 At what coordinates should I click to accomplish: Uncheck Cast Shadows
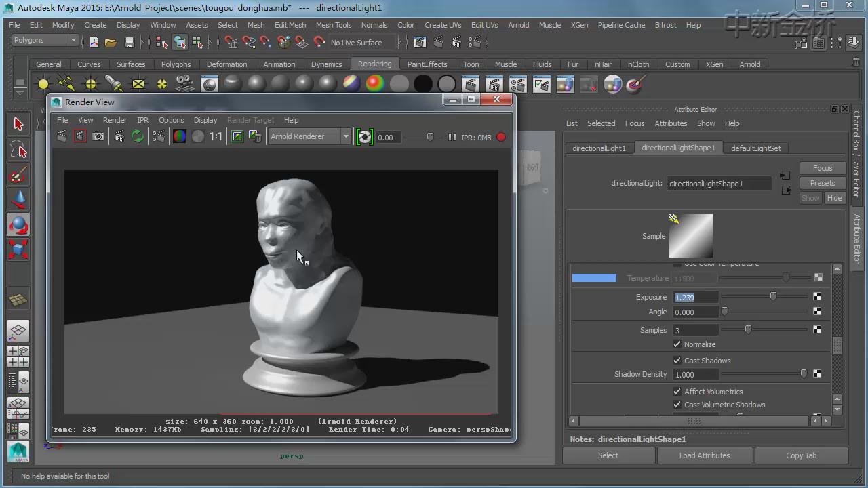(677, 361)
